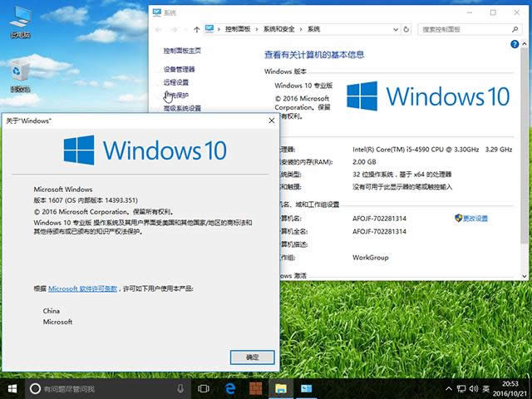Open 设备管理器 from the left sidebar

(180, 69)
